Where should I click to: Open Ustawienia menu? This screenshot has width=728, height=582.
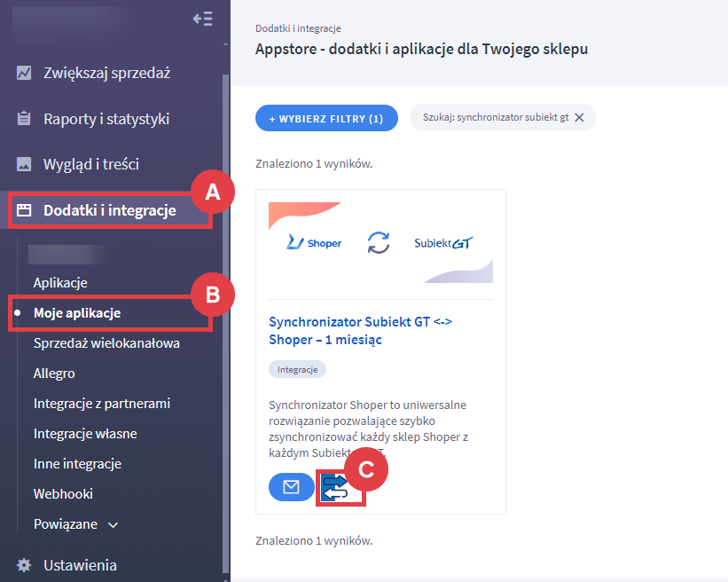pyautogui.click(x=80, y=565)
